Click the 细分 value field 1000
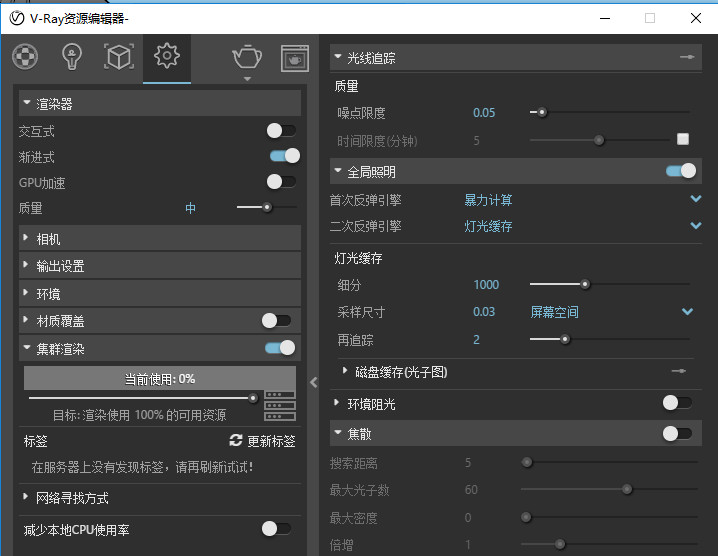Viewport: 718px width, 556px height. pos(486,285)
